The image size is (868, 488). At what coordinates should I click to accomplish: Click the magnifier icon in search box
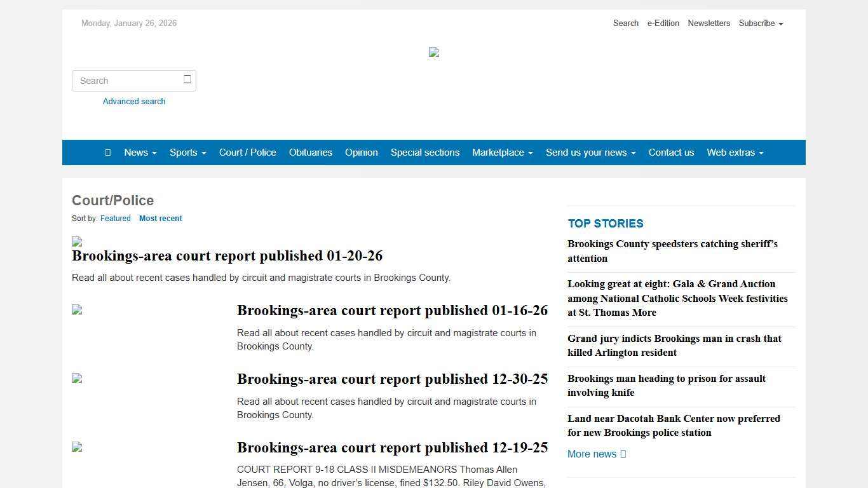tap(187, 79)
